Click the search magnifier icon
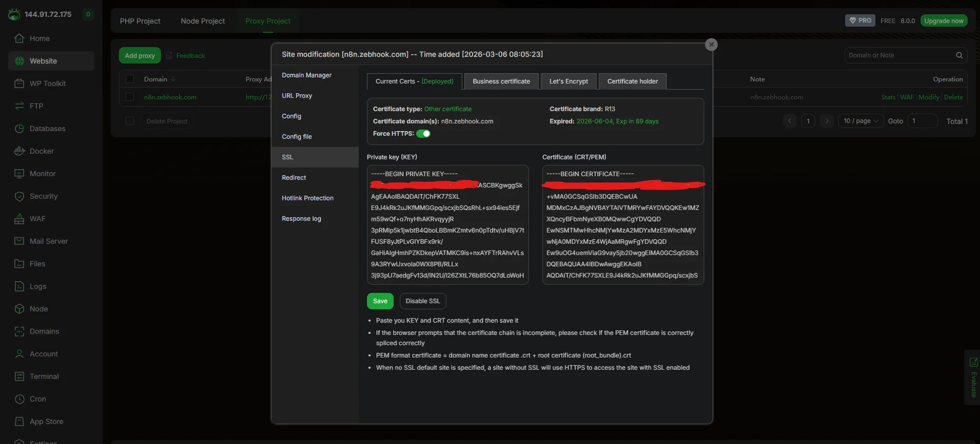This screenshot has height=444, width=980. pyautogui.click(x=959, y=55)
